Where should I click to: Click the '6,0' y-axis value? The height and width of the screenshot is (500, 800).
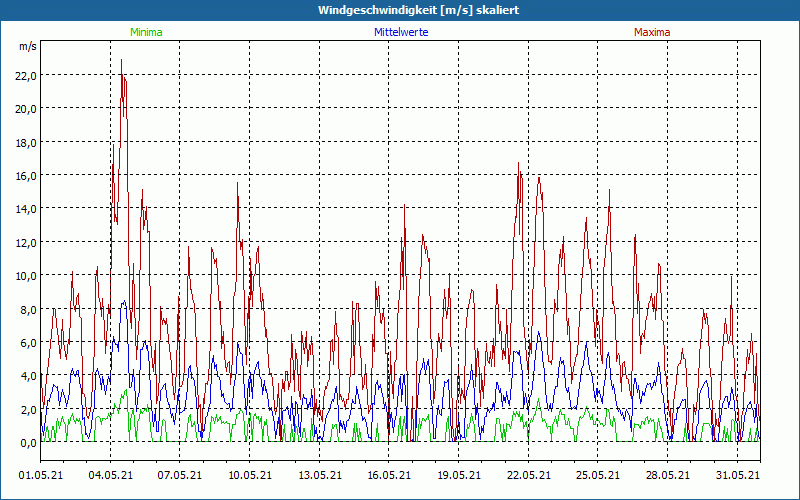[x=28, y=342]
